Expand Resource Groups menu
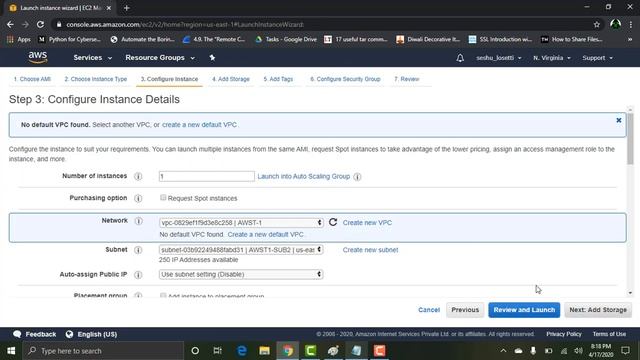The height and width of the screenshot is (360, 640). point(160,58)
